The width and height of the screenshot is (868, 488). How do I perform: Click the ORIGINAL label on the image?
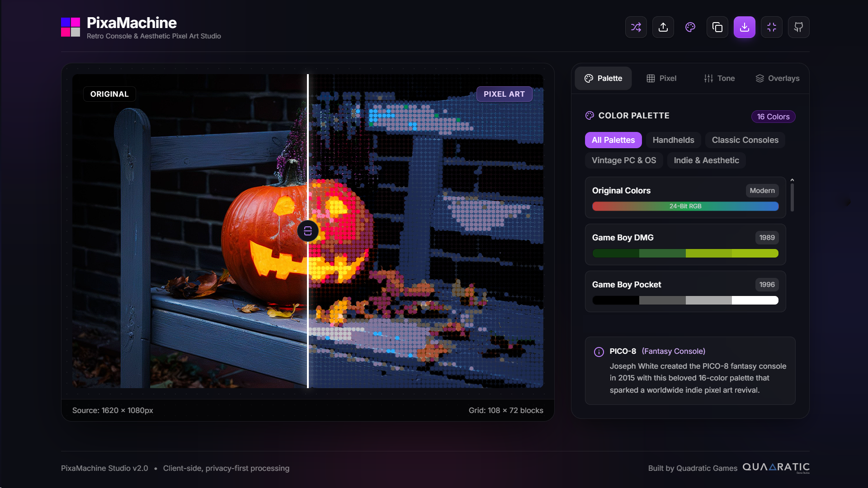point(109,94)
